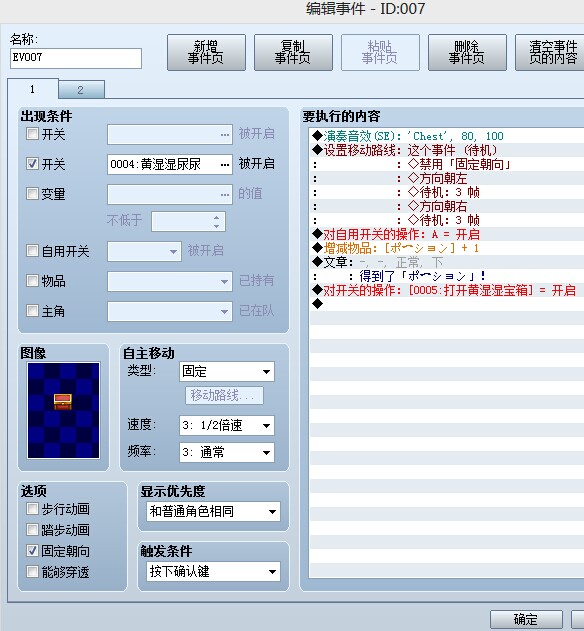Select the 得到了 message text line
Image resolution: width=584 pixels, height=631 pixels.
point(447,276)
